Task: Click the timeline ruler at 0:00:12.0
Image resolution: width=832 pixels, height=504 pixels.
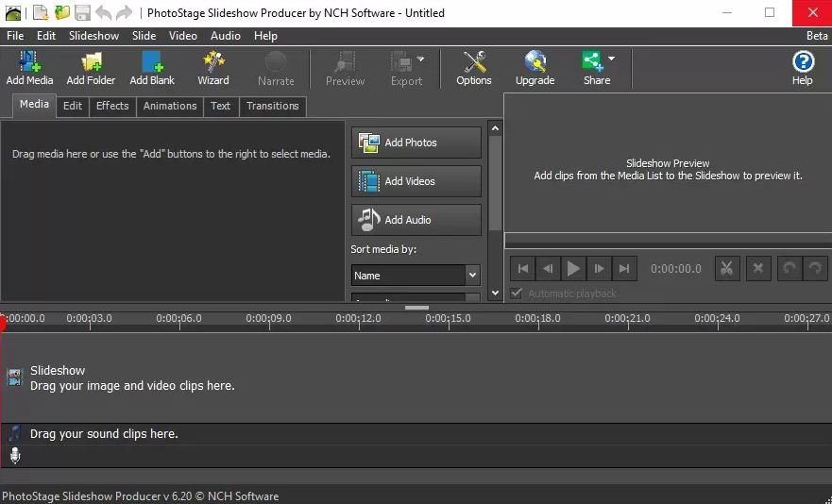Action: (359, 320)
